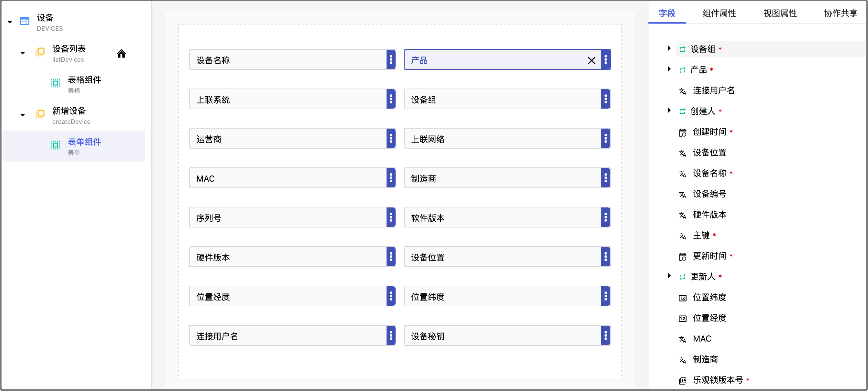The height and width of the screenshot is (391, 868).
Task: Click the relation icon beside 设备组 in field list
Action: pyautogui.click(x=682, y=49)
